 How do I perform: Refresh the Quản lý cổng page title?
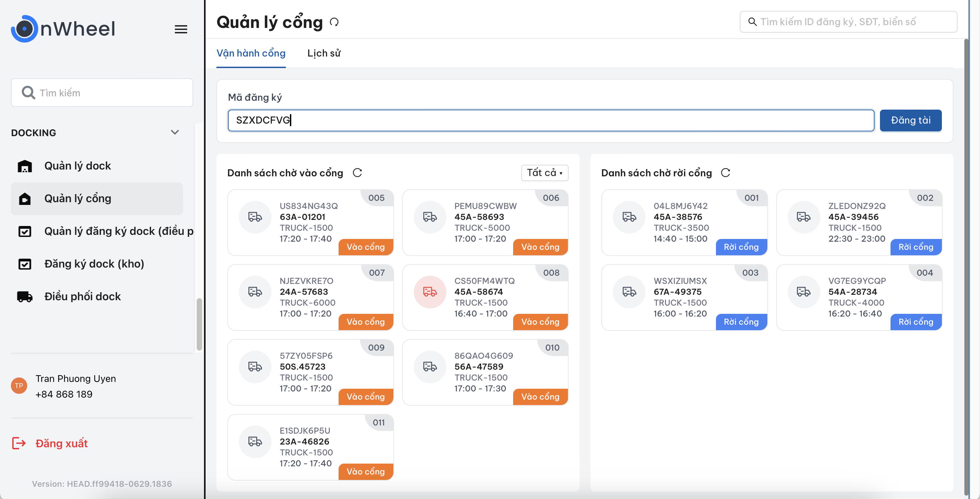click(334, 22)
